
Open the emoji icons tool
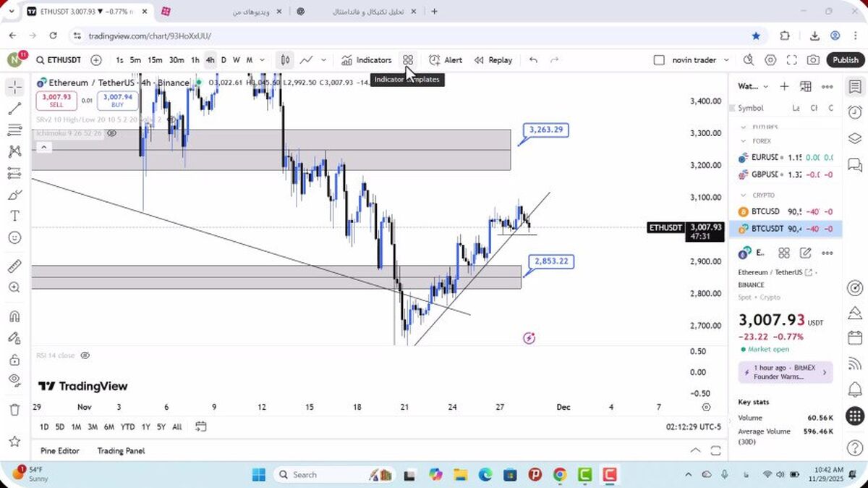point(14,237)
